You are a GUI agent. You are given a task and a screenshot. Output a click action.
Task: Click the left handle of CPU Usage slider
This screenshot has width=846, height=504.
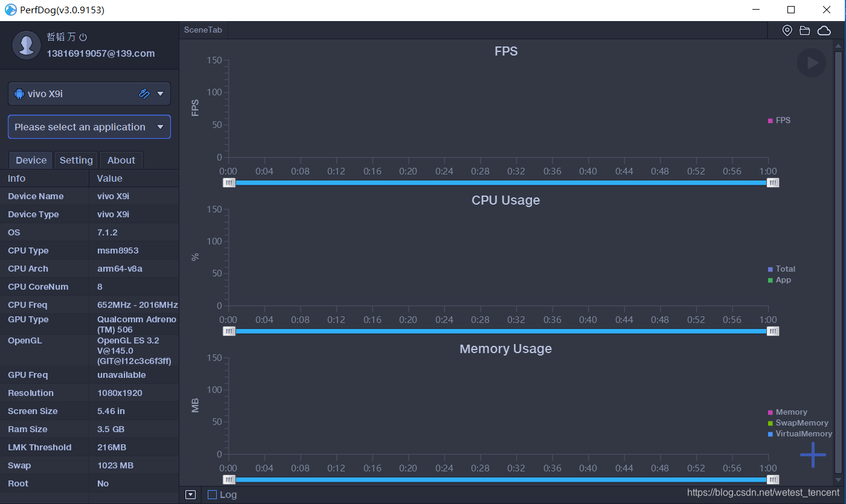click(229, 331)
